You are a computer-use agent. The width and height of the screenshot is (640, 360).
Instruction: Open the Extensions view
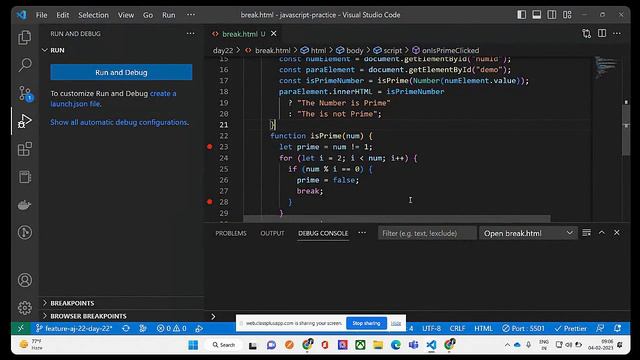point(25,149)
